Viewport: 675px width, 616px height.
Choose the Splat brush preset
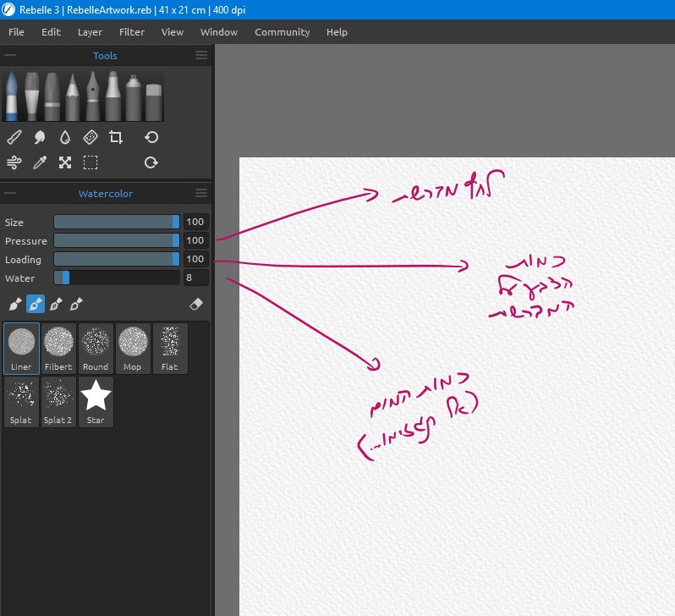(21, 402)
